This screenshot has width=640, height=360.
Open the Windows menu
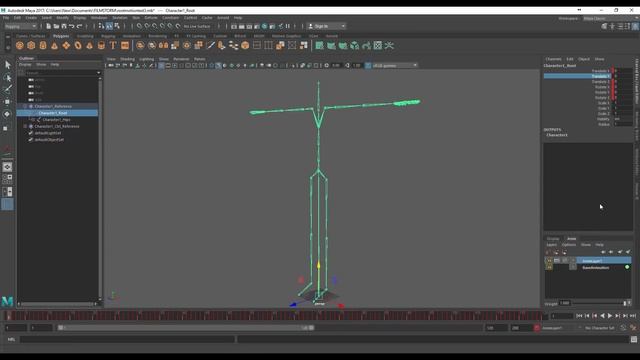99,18
